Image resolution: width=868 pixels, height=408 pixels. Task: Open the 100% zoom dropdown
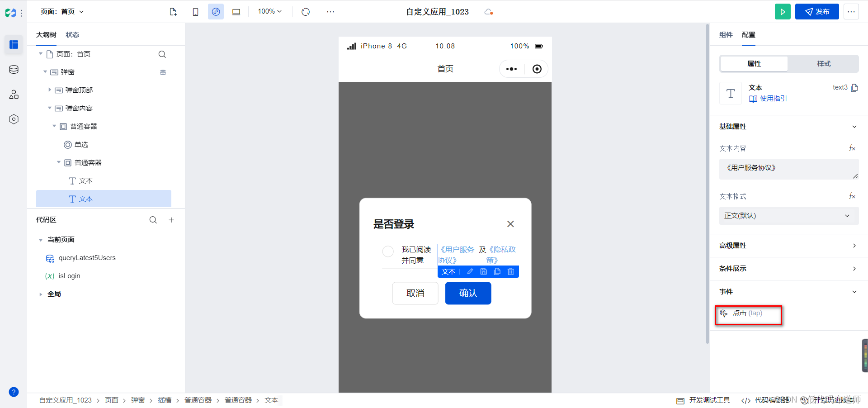(x=269, y=12)
